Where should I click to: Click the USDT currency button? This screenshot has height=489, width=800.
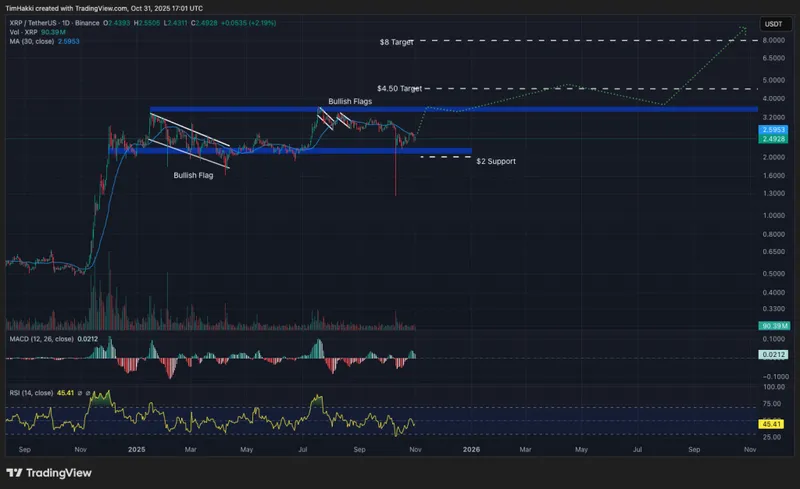[x=773, y=23]
